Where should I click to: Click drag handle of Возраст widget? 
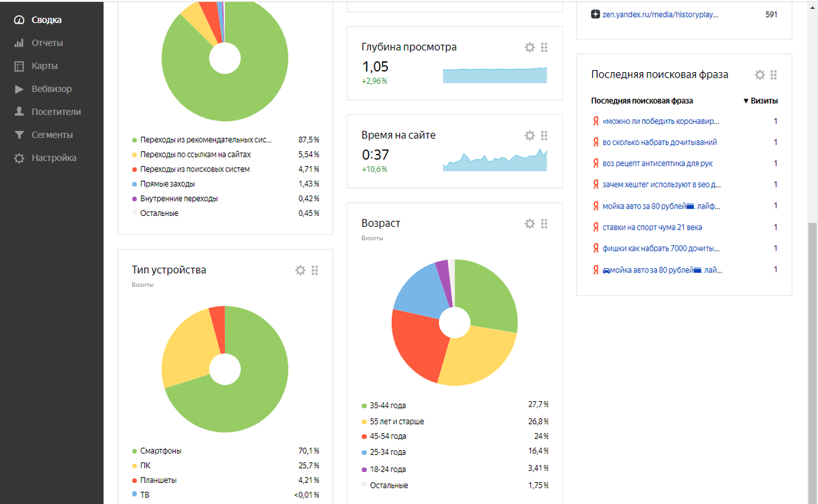click(x=544, y=223)
